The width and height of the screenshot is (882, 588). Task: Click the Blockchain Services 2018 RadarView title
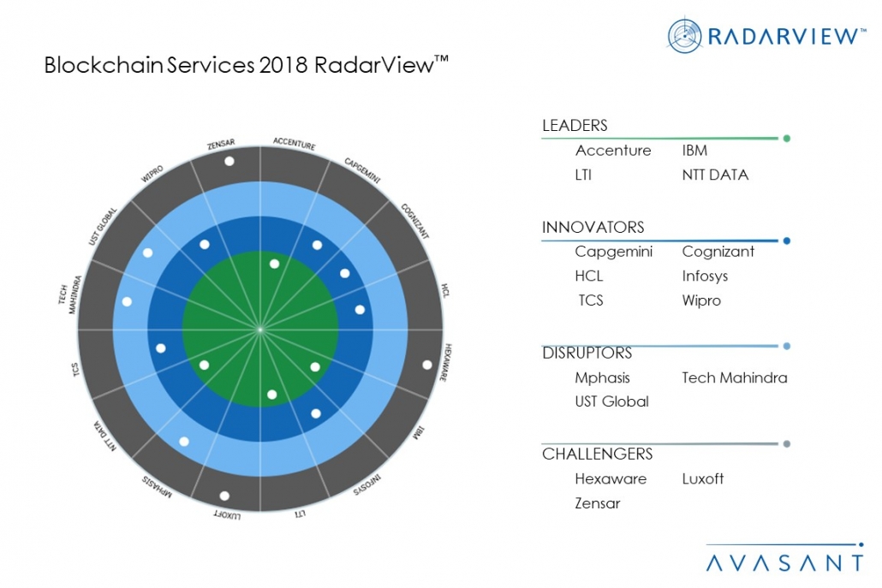(x=247, y=66)
